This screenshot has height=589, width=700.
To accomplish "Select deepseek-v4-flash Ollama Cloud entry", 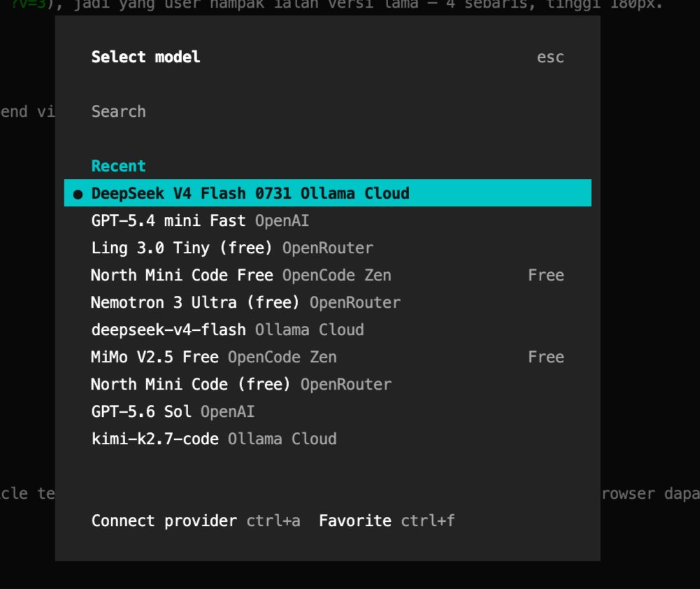I will click(x=328, y=329).
